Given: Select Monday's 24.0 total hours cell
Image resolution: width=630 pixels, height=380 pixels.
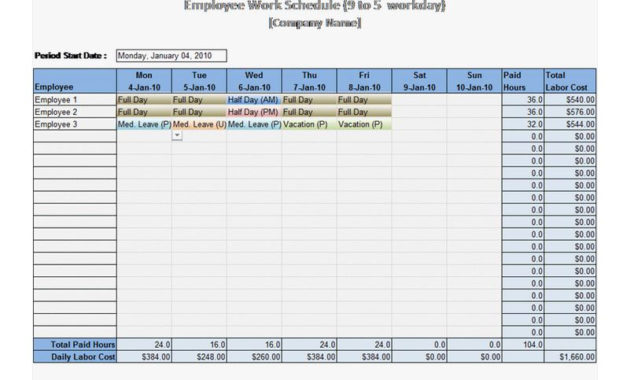Looking at the screenshot, I should coord(144,344).
